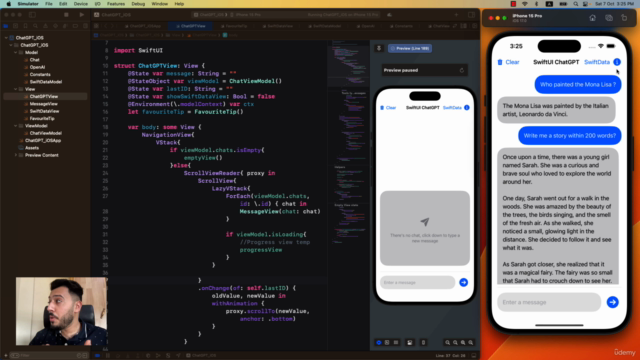The width and height of the screenshot is (640, 360).
Task: Tap 'Write me a story within 200 words?' bubble
Action: coord(570,136)
